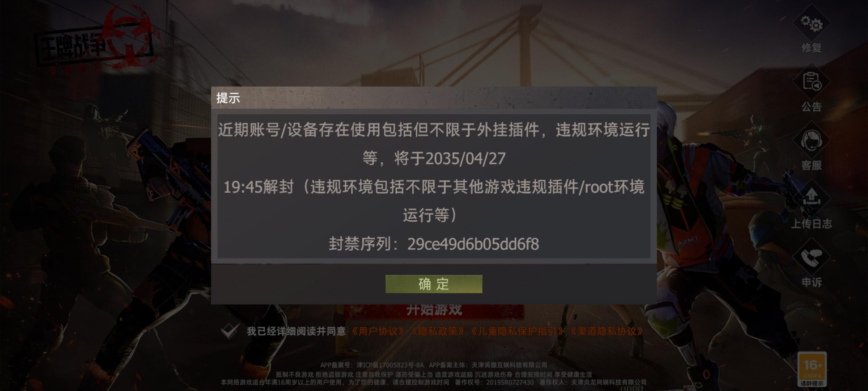868x391 pixels.
Task: Open the 《隐私政策》 privacy policy link
Action: pos(438,331)
